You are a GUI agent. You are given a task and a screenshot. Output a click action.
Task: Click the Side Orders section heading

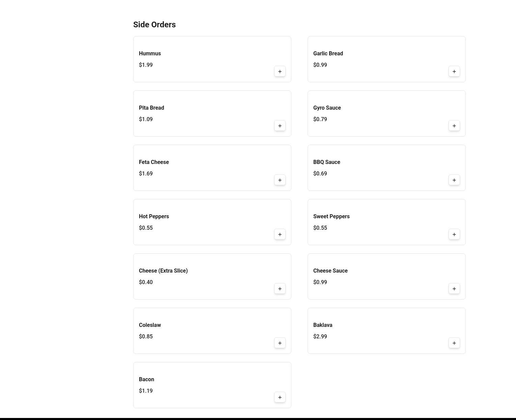coord(154,25)
